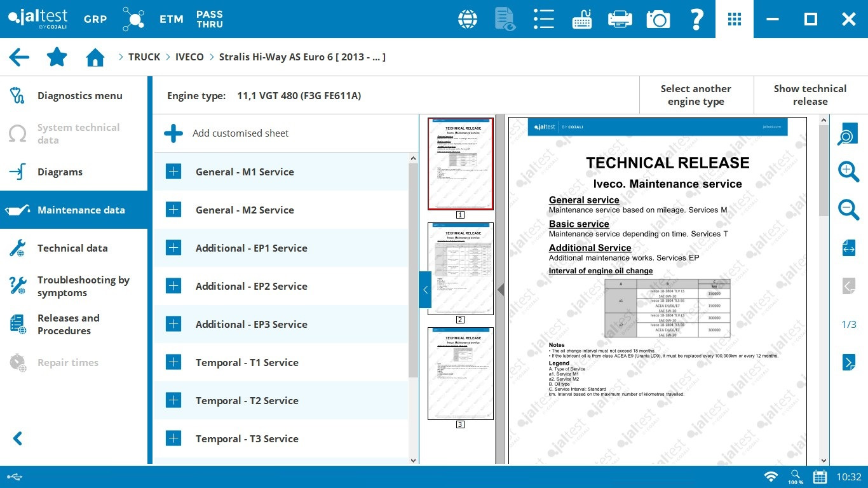Fit document to page width
This screenshot has width=868, height=488.
pos(849,248)
